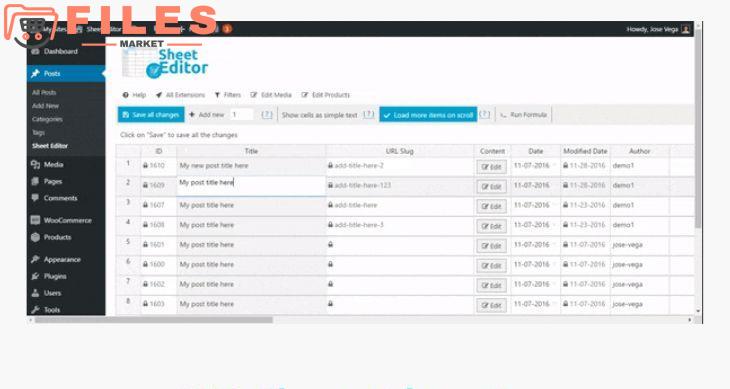Viewport: 730px width, 389px height.
Task: Open Sheet Editor submenu item
Action: click(x=50, y=146)
